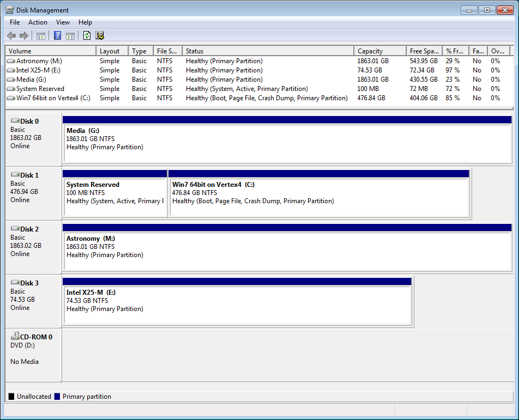
Task: Select the Media (G:) partition block on Disk 0
Action: point(287,139)
